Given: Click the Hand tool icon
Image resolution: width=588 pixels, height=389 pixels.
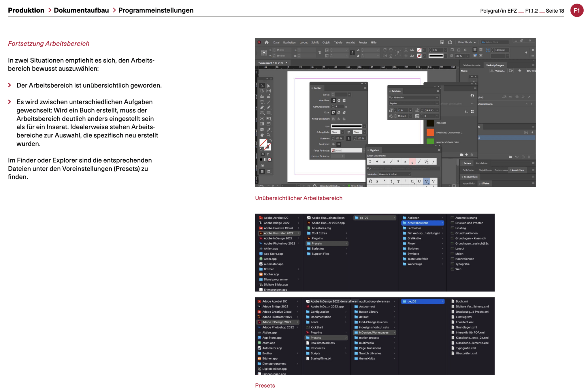Looking at the screenshot, I should click(262, 135).
